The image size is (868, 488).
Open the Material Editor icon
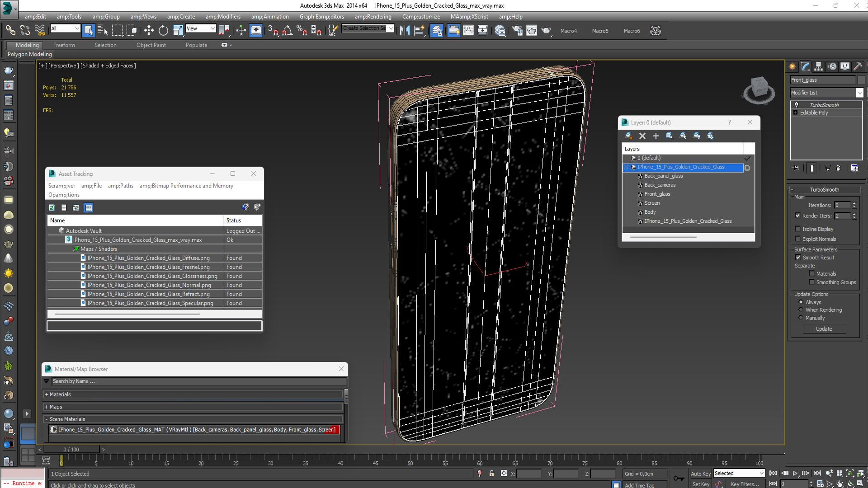point(500,30)
